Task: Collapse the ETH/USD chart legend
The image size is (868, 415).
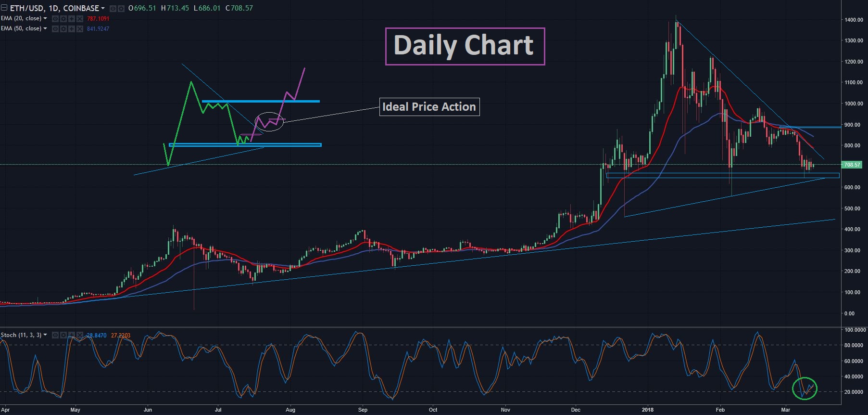Action: coord(4,8)
